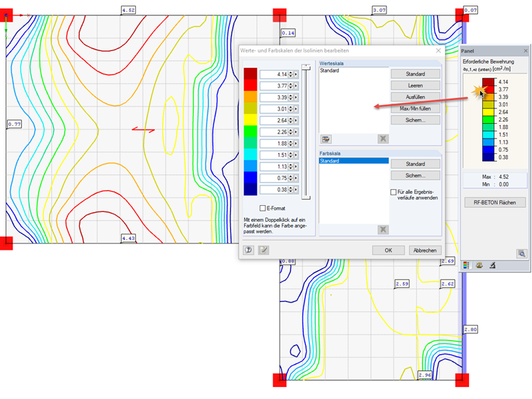Select Standard entry in Werteskala list
The height and width of the screenshot is (399, 532).
pyautogui.click(x=354, y=71)
